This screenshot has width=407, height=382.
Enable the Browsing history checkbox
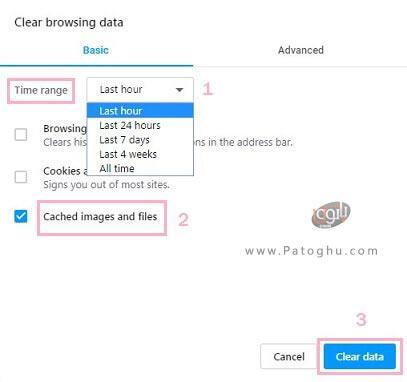pyautogui.click(x=21, y=135)
